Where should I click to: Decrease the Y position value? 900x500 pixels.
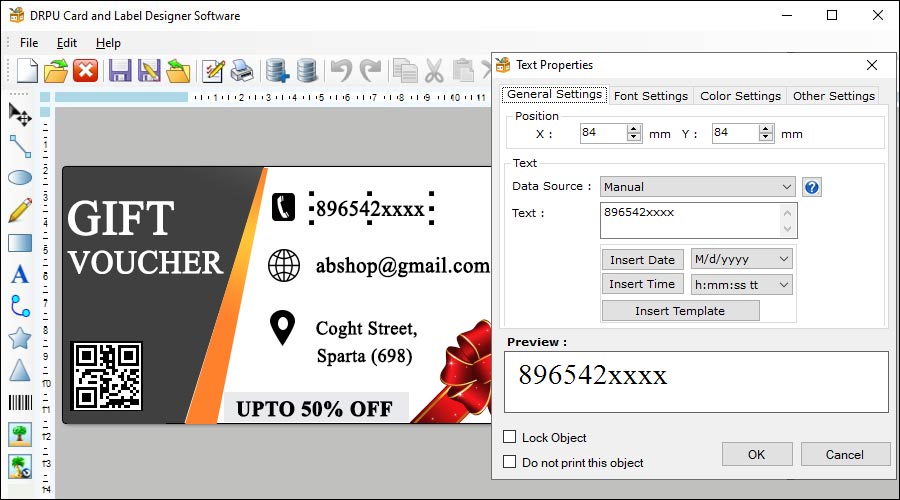[766, 137]
